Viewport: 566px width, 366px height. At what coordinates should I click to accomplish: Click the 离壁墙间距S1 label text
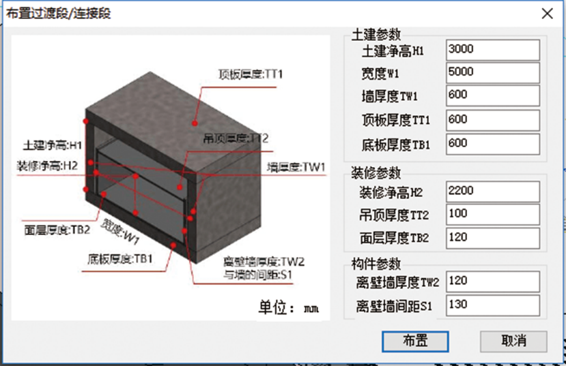point(394,306)
